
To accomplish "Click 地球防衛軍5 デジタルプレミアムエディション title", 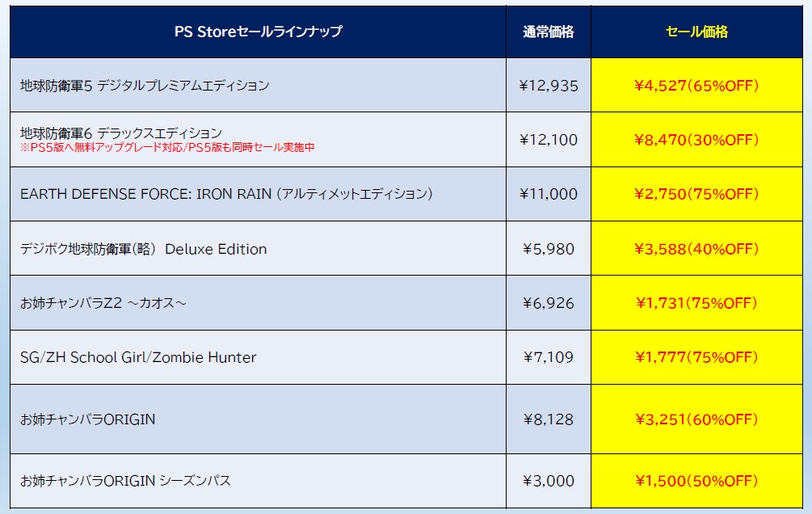I will (145, 85).
